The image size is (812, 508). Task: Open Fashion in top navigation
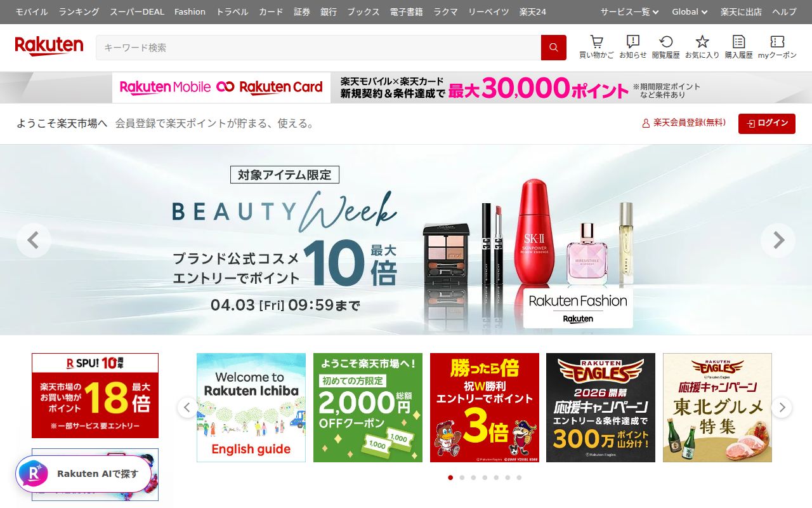point(190,12)
